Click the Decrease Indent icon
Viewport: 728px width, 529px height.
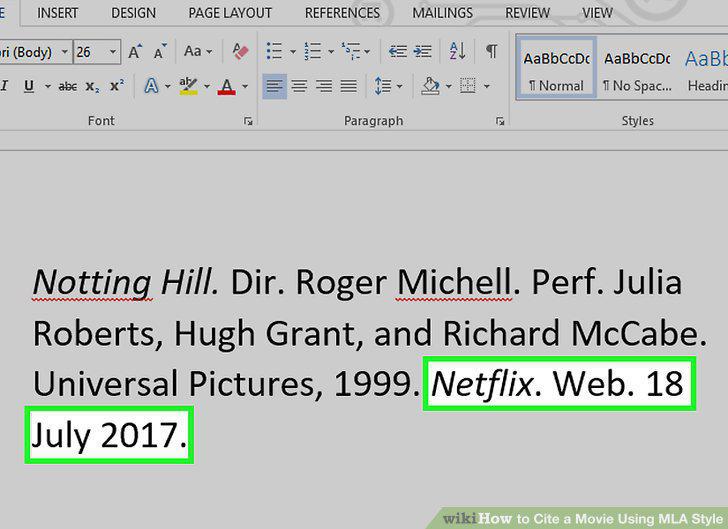tap(397, 51)
